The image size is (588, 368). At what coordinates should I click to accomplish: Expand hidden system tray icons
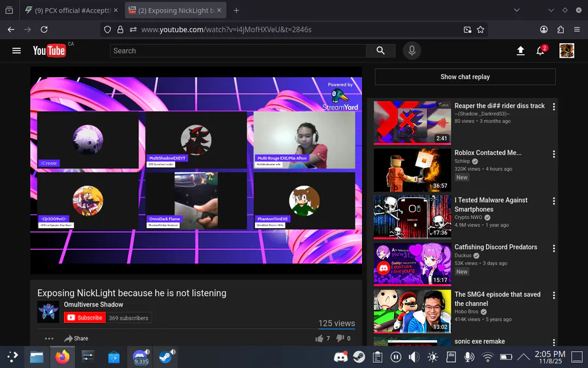tap(523, 357)
